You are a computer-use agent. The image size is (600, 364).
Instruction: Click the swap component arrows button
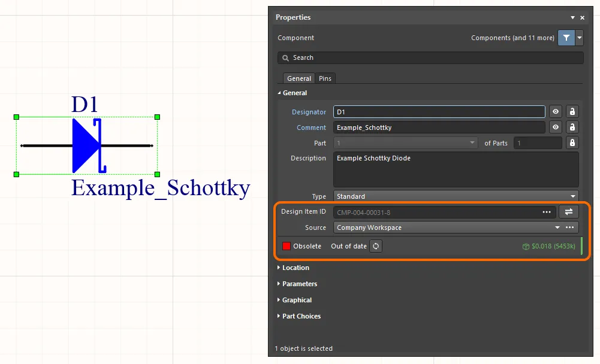point(569,212)
